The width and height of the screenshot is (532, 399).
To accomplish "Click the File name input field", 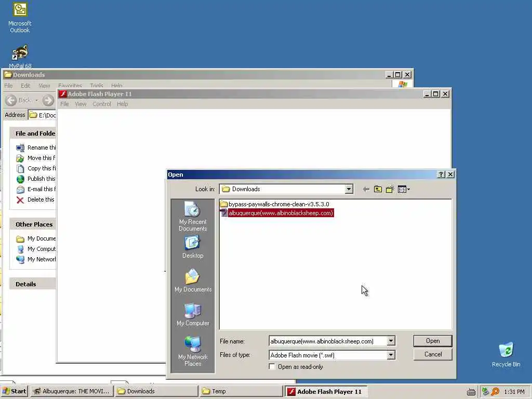I will (x=328, y=341).
